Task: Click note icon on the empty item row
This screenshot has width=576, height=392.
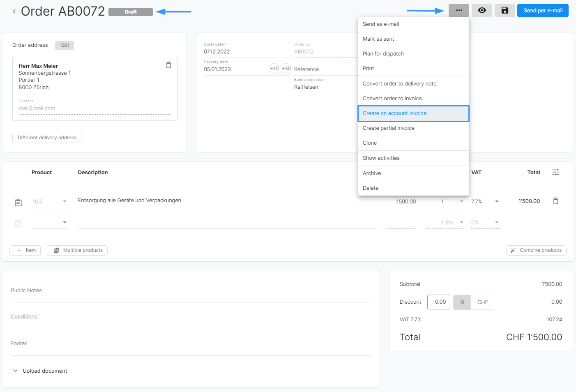Action: point(18,223)
